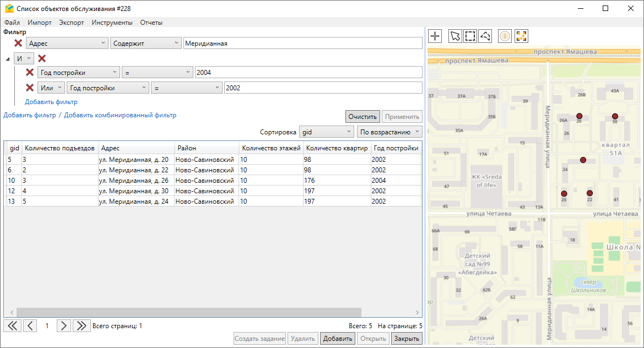Select the arrow pointer tool above the map
The width and height of the screenshot is (644, 348).
pos(455,36)
